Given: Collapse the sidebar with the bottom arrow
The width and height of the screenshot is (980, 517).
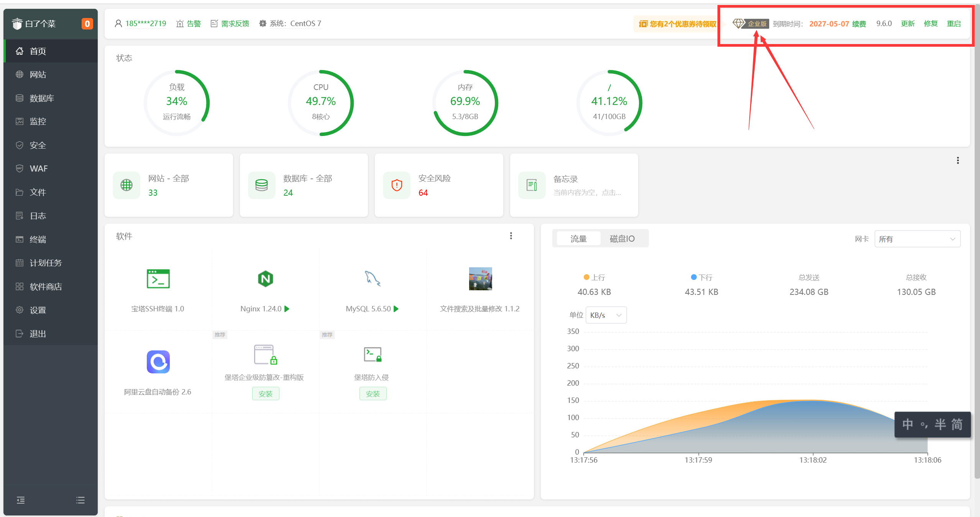Looking at the screenshot, I should pyautogui.click(x=20, y=500).
